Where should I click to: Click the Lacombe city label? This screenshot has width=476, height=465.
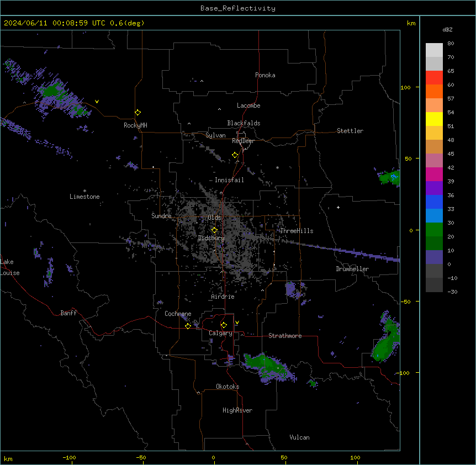click(248, 105)
